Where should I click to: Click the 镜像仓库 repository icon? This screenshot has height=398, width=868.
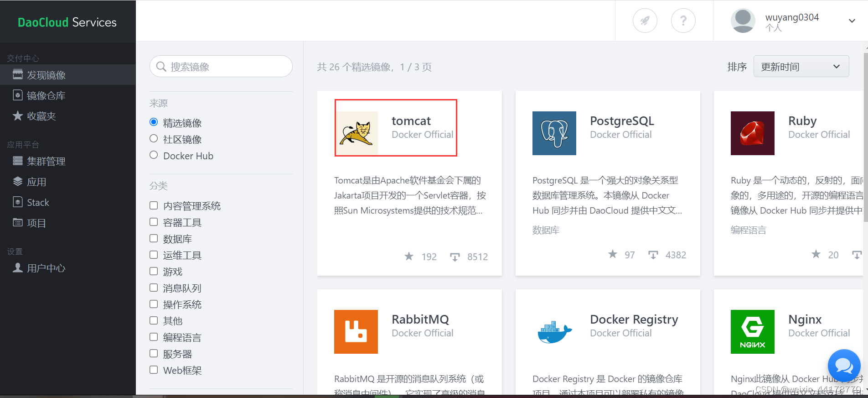[x=18, y=95]
